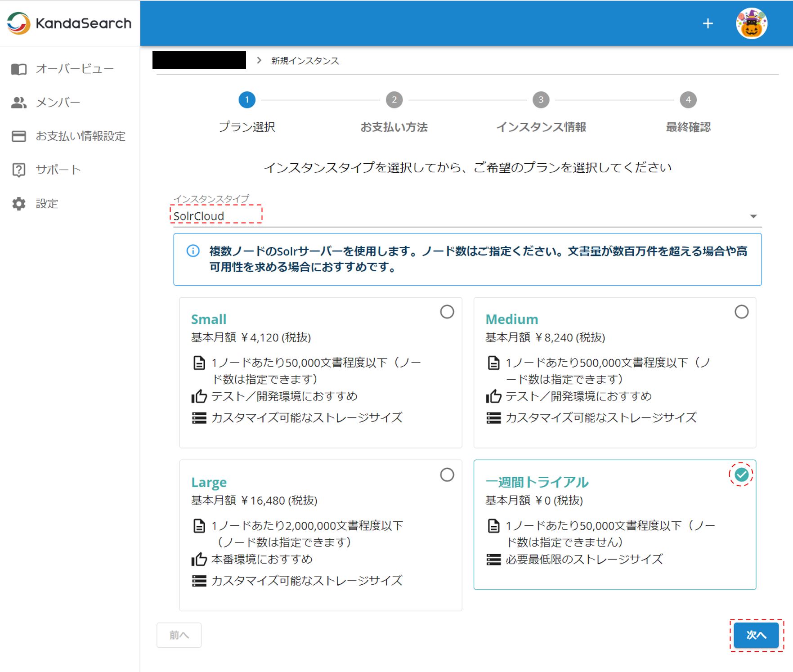Click the storage icon in trial plan
Image resolution: width=793 pixels, height=672 pixels.
pyautogui.click(x=493, y=560)
